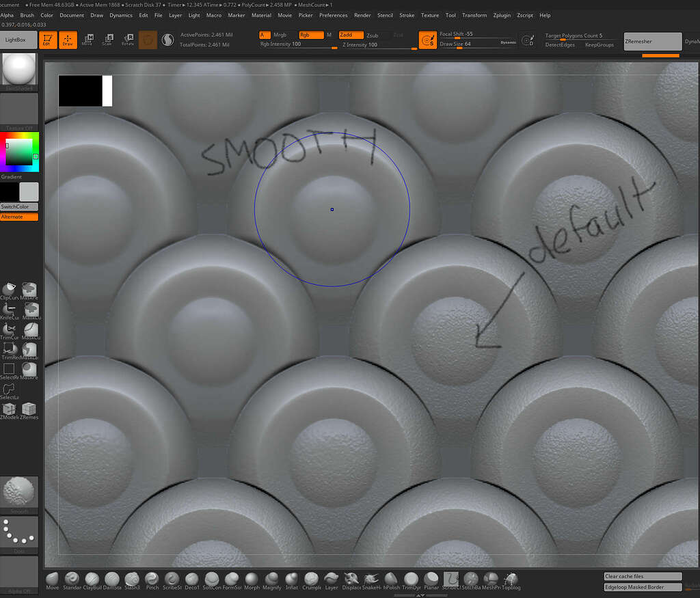Screen dimensions: 700x598
Task: Click the Clear cache files button
Action: pyautogui.click(x=641, y=577)
